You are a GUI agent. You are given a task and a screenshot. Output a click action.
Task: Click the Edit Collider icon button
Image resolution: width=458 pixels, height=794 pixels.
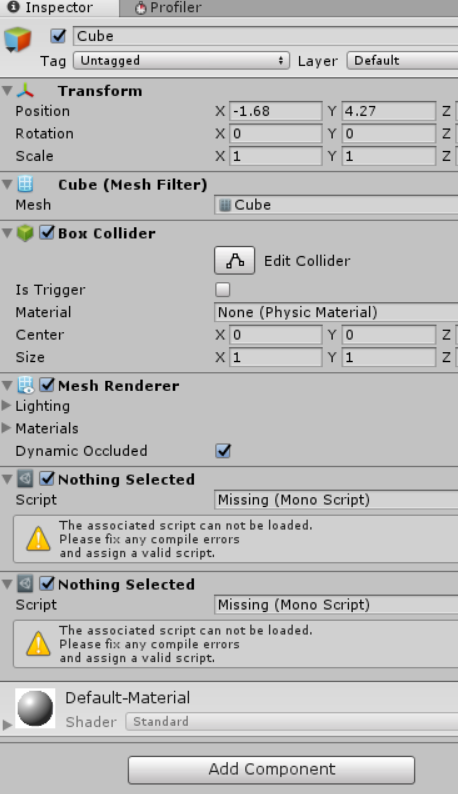pos(235,261)
